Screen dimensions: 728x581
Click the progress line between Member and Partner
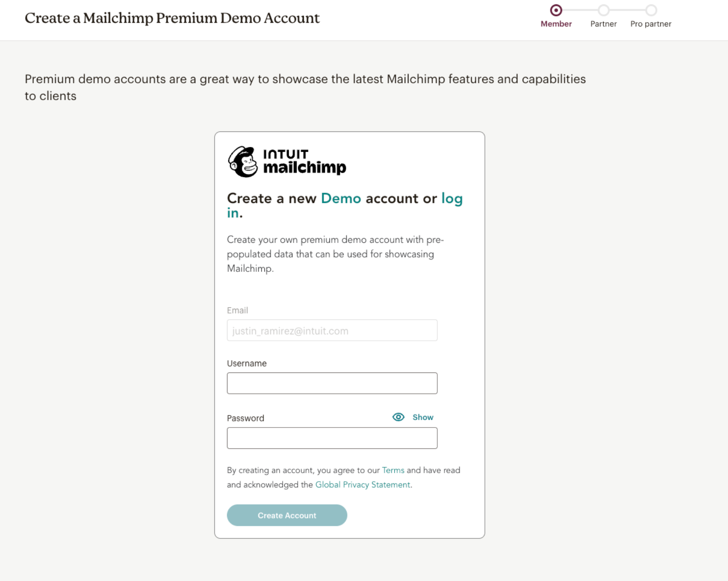click(x=580, y=10)
